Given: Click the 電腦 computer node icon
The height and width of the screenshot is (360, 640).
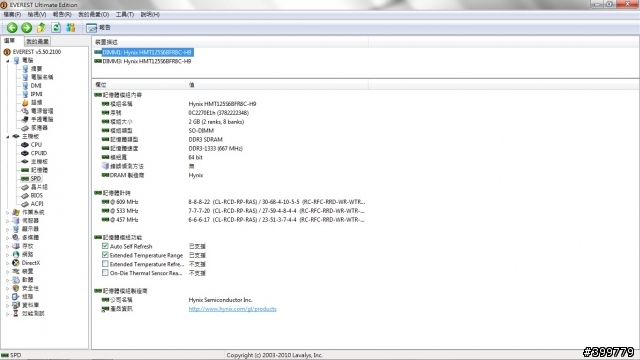Looking at the screenshot, I should [x=16, y=60].
